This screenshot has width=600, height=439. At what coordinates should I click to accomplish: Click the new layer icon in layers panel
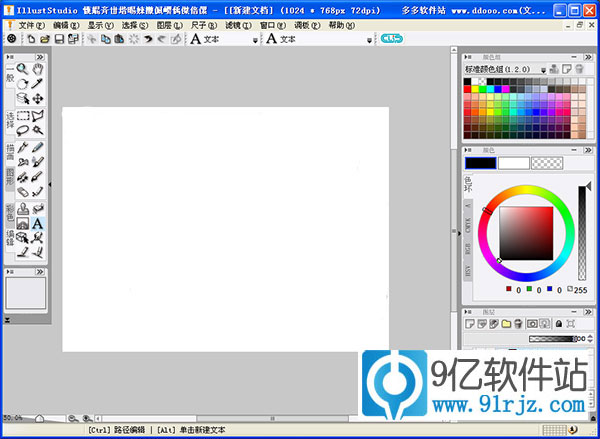tap(470, 324)
